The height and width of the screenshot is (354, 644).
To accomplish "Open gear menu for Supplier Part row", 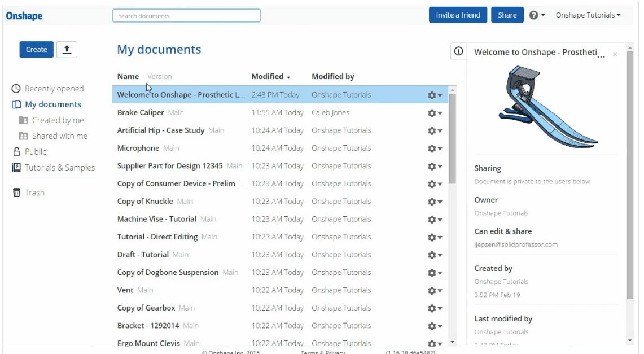I will [435, 167].
